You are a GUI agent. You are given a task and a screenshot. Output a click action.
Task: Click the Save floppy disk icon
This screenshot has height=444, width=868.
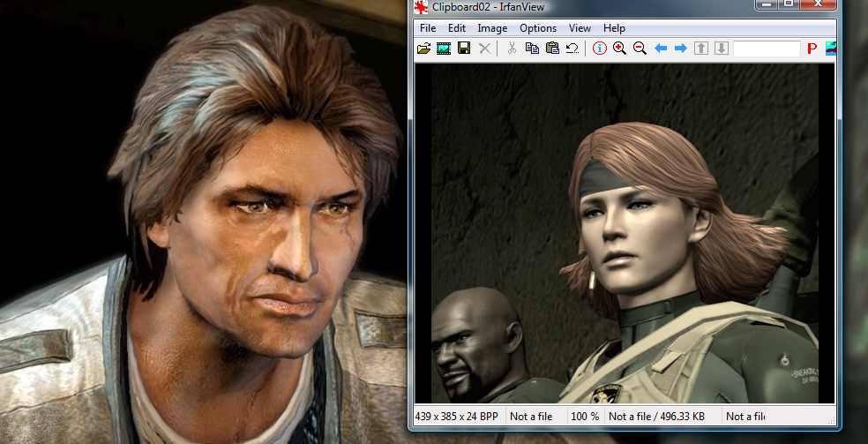[464, 49]
